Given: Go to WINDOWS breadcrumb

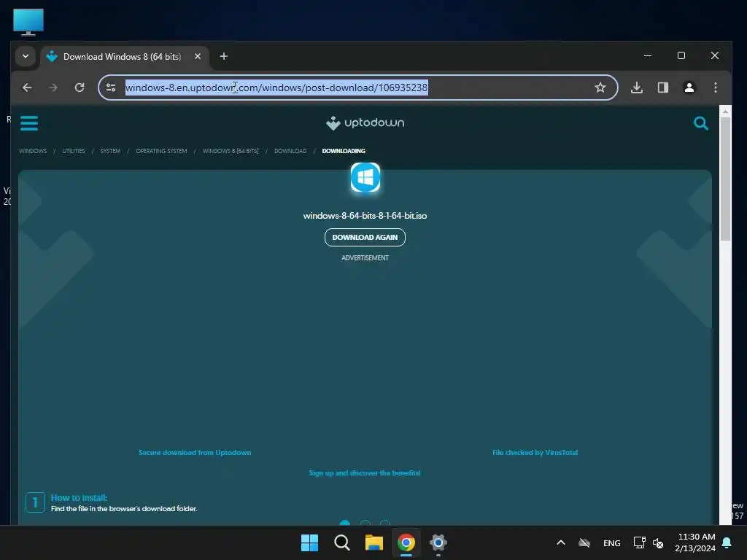Looking at the screenshot, I should coord(33,151).
